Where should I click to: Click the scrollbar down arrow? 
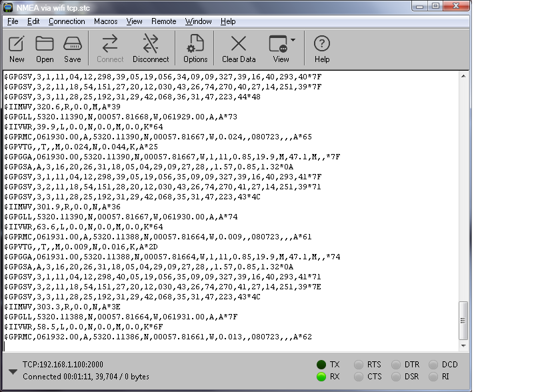tap(463, 346)
